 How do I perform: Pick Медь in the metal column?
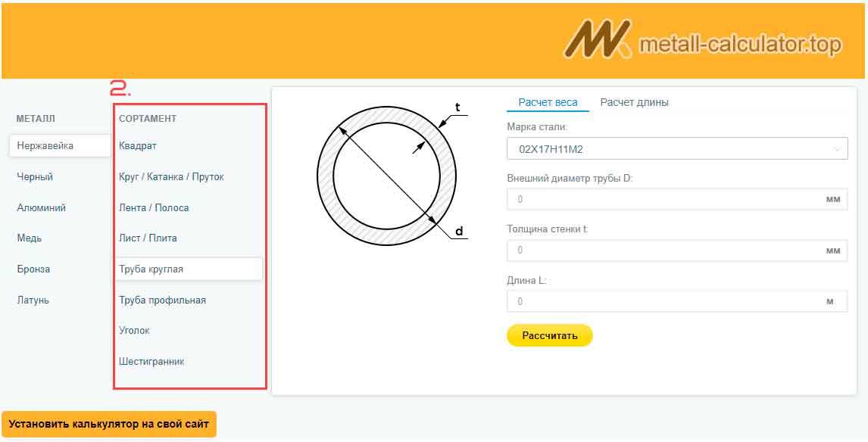[x=30, y=238]
